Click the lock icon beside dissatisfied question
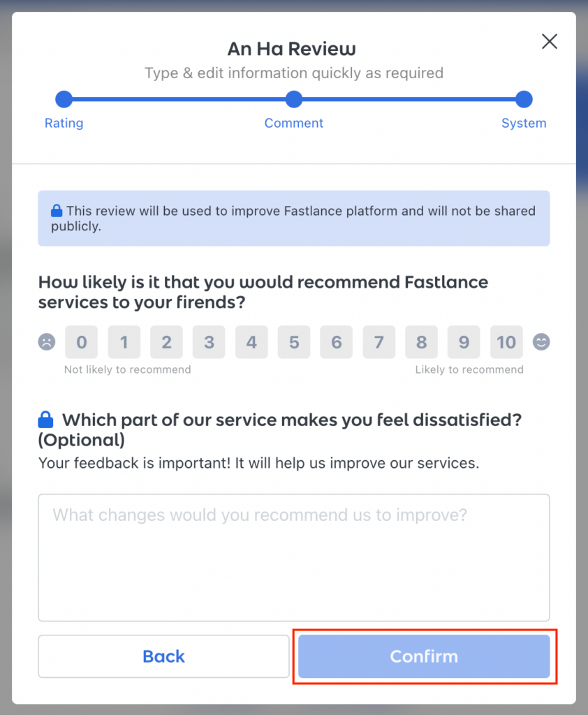Image resolution: width=588 pixels, height=715 pixels. 46,420
